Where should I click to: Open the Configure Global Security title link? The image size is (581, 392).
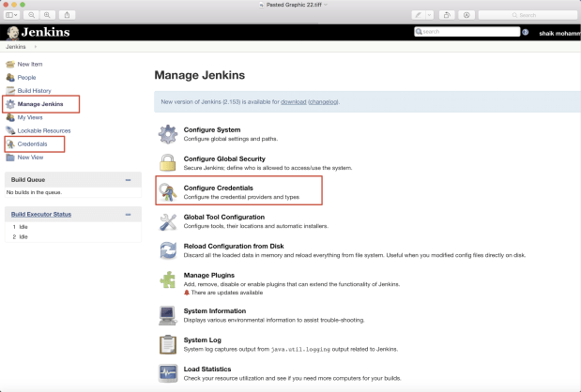pyautogui.click(x=224, y=158)
